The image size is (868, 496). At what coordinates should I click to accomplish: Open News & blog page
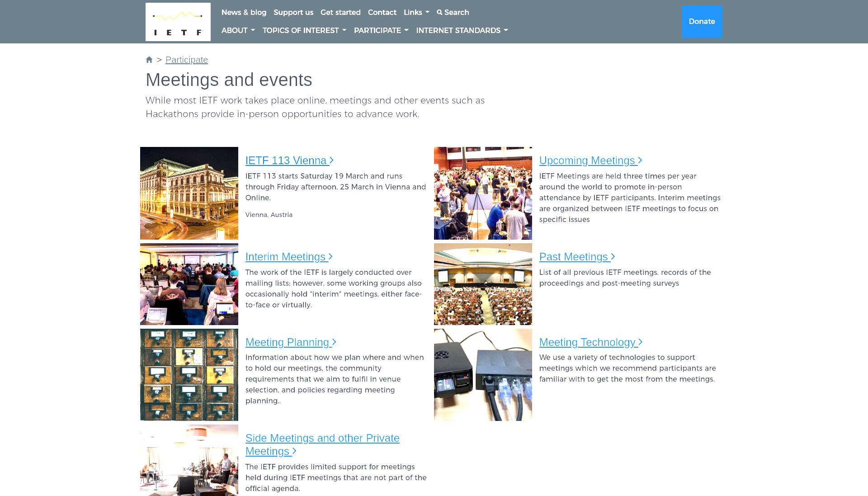pos(244,12)
